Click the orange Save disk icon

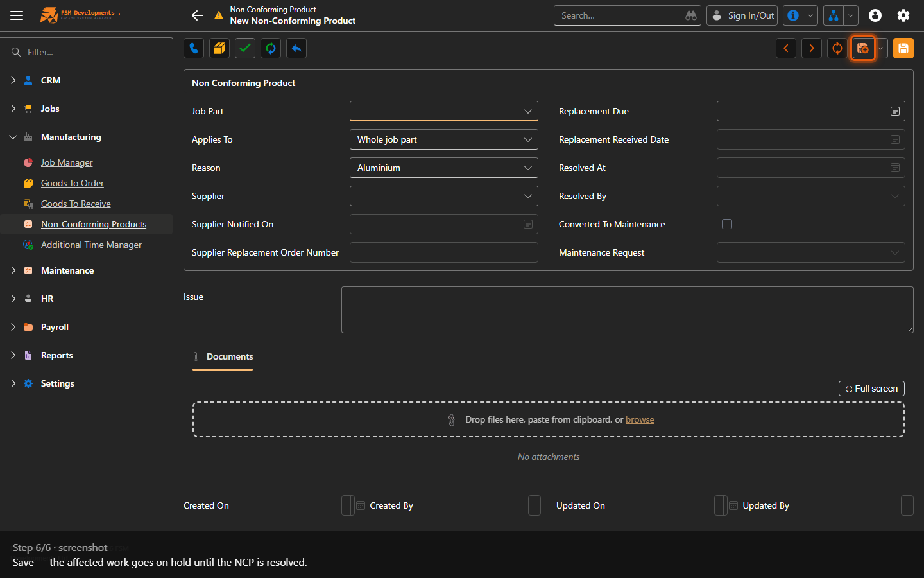[x=903, y=48]
